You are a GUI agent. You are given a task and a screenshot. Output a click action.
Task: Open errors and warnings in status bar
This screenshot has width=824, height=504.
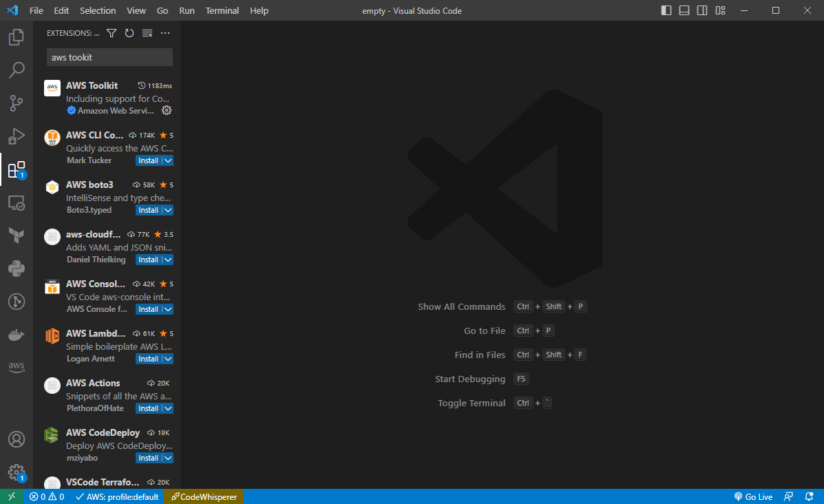46,496
